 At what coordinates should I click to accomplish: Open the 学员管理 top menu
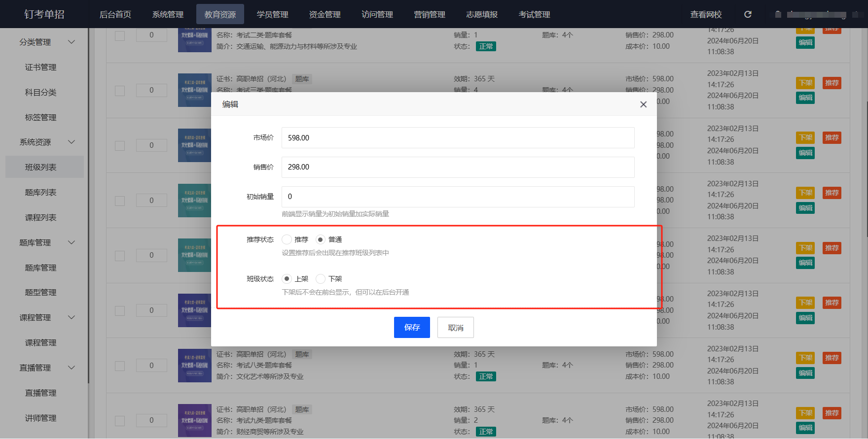[272, 14]
